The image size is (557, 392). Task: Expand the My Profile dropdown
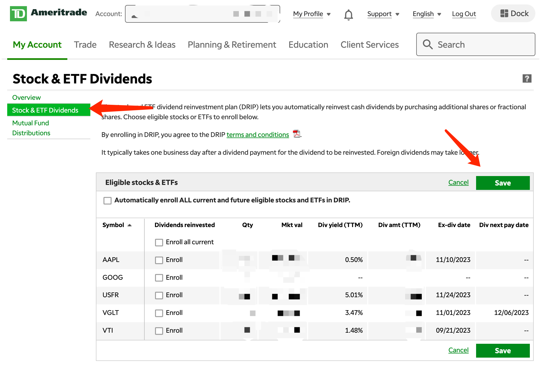(312, 14)
